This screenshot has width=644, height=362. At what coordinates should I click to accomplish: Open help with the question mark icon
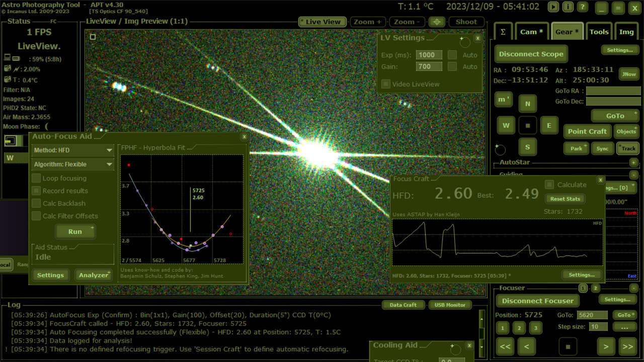(x=582, y=7)
